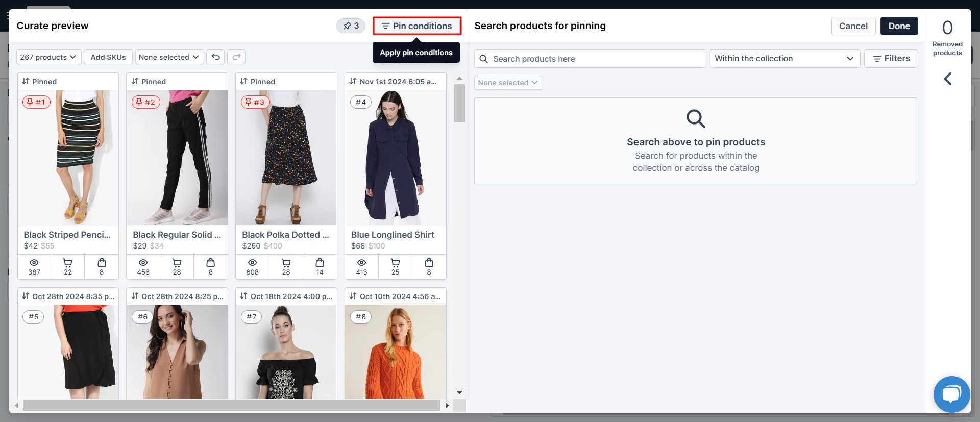The height and width of the screenshot is (422, 980).
Task: Click the #4 position badge on Blue Longlined Shirt
Action: point(361,102)
